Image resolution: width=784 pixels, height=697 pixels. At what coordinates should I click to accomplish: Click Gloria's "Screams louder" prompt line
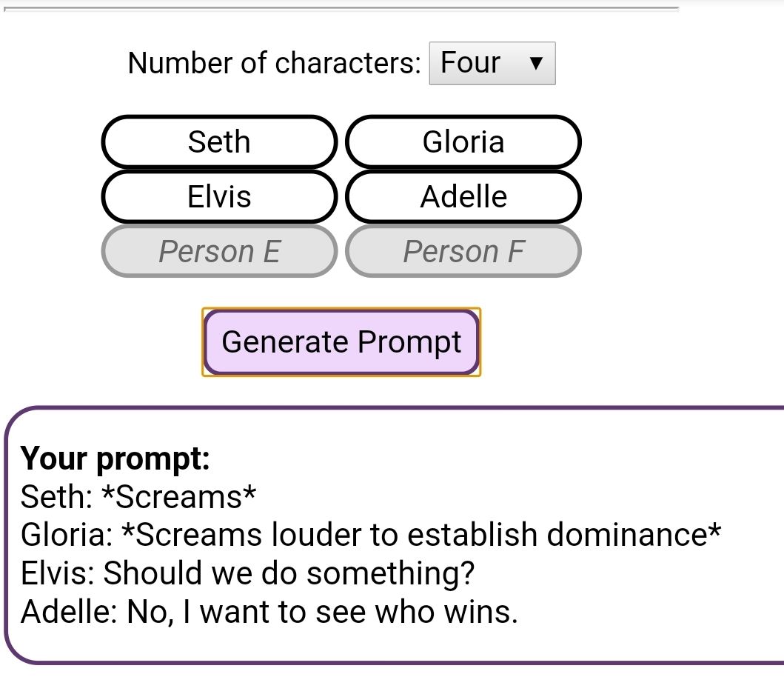click(370, 535)
